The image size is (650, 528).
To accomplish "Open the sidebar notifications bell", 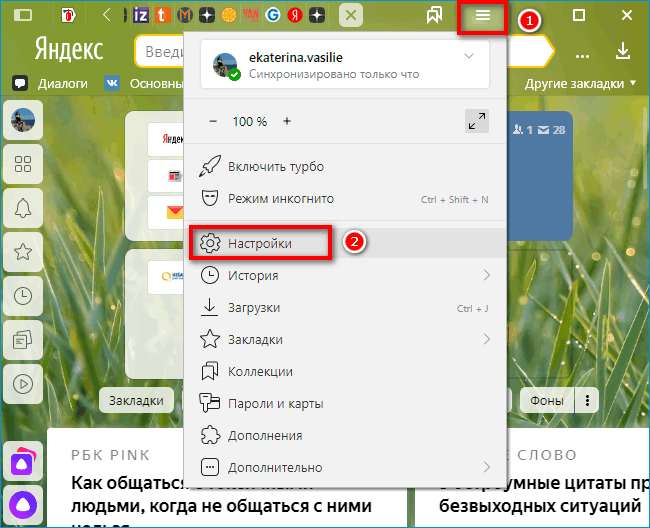I will (x=23, y=208).
